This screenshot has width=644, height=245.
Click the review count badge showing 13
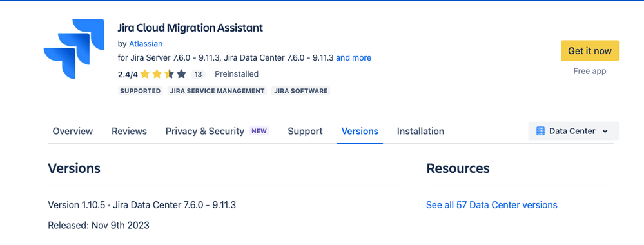[198, 74]
